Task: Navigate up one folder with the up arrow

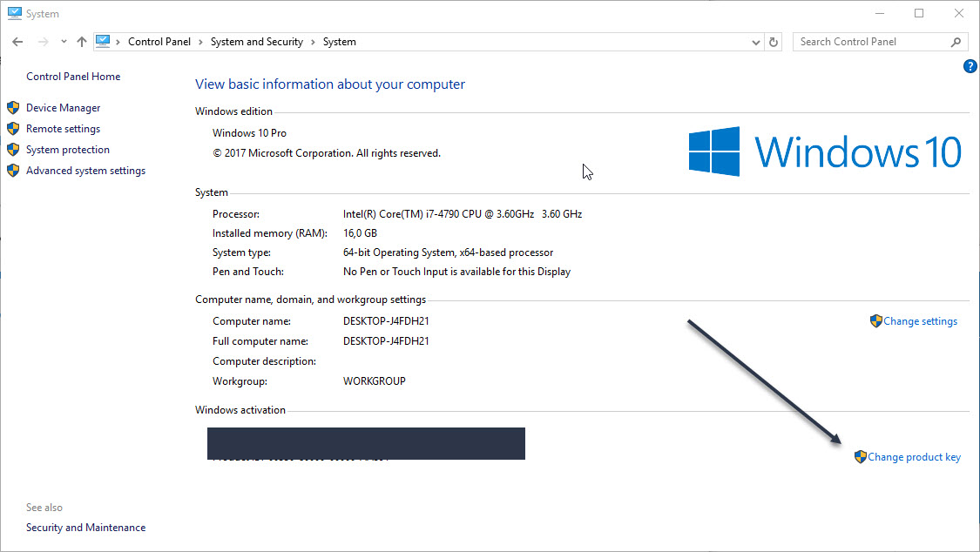Action: point(81,41)
